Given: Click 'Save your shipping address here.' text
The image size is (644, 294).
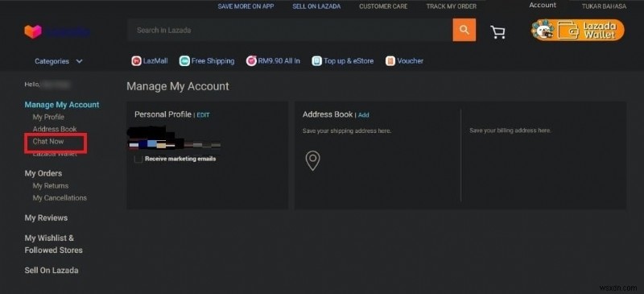Looking at the screenshot, I should 347,131.
